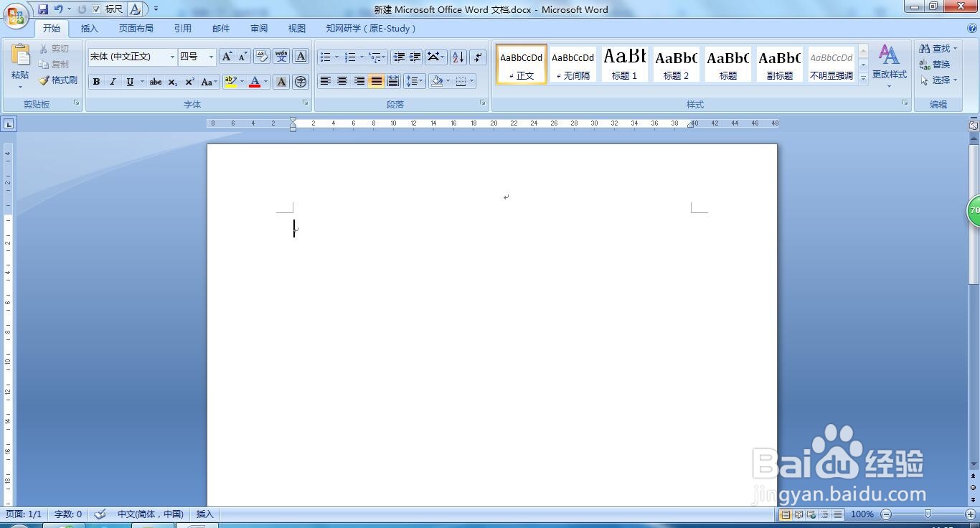Apply the 标题 1 style
Viewport: 980px width, 528px height.
[x=624, y=64]
